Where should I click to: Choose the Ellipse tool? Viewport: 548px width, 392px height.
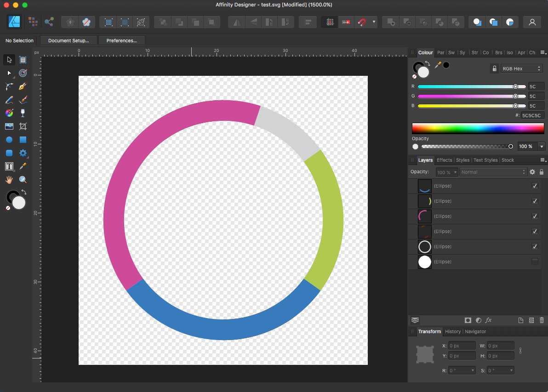pos(9,140)
